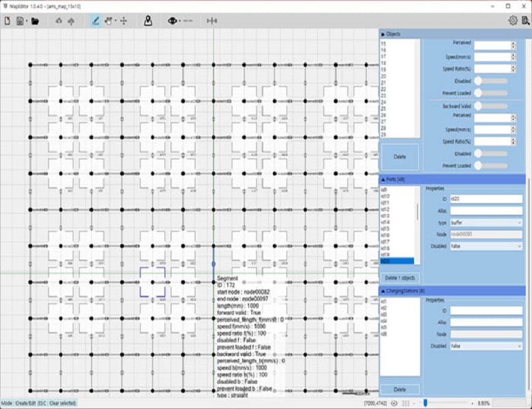Open the Ports type dropdown showing buffer
Image resolution: width=532 pixels, height=409 pixels.
point(486,222)
